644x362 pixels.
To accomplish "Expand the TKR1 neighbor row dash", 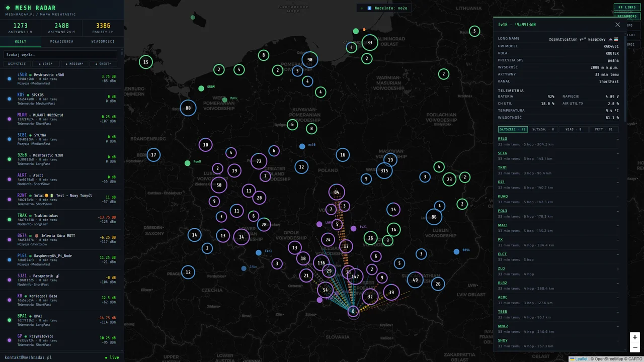I will (x=618, y=167).
